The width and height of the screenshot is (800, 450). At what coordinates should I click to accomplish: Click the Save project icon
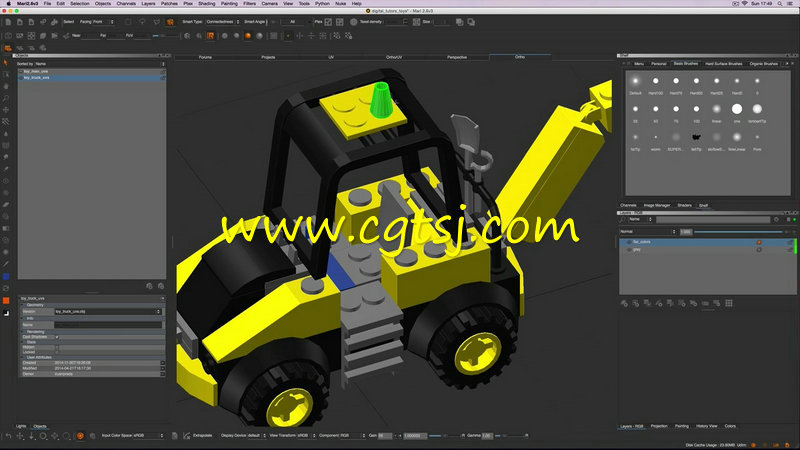click(x=31, y=22)
